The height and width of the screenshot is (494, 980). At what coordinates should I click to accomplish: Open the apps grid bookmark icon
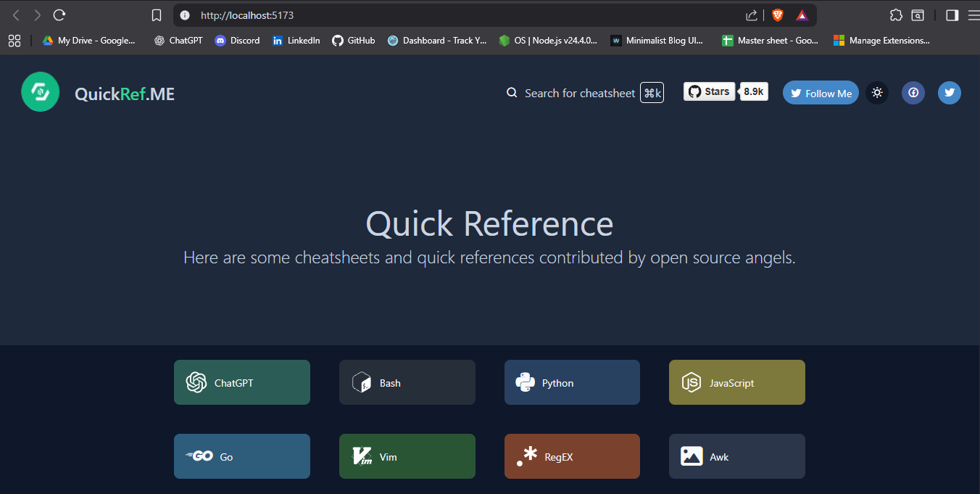click(x=14, y=41)
